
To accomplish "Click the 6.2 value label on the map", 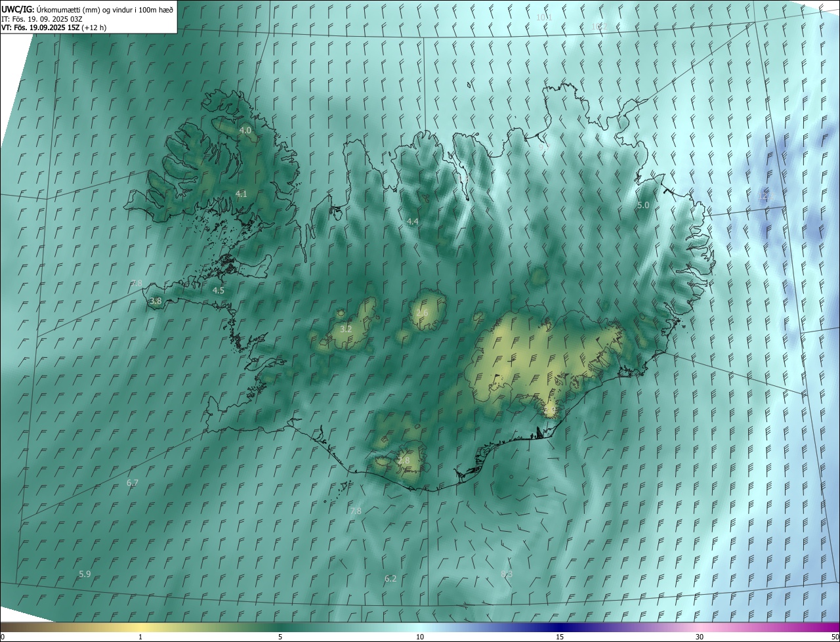I will pos(390,578).
